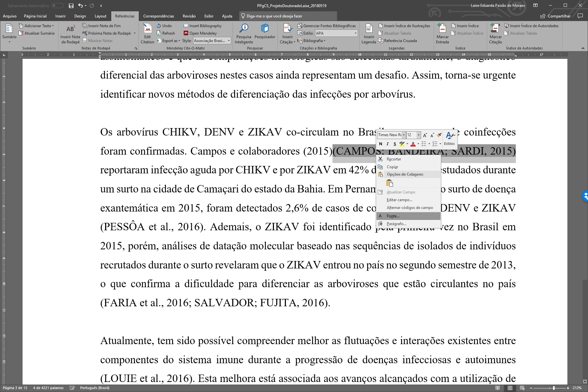Click Marcar Citação button
The width and height of the screenshot is (588, 392).
click(495, 34)
